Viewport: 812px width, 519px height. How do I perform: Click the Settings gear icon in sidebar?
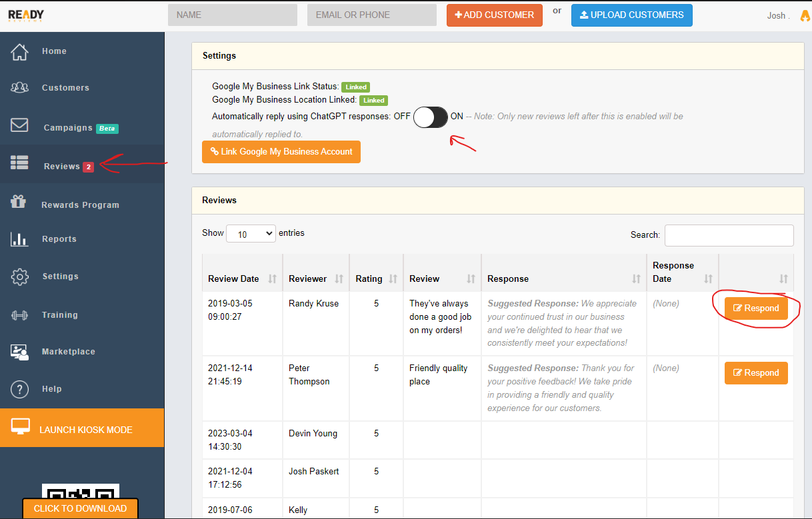(x=20, y=276)
